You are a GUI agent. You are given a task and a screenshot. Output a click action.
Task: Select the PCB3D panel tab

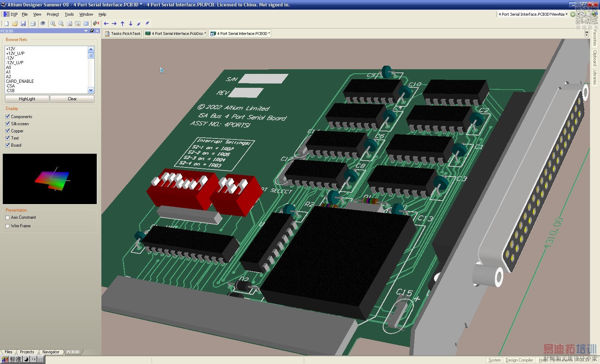(73, 352)
